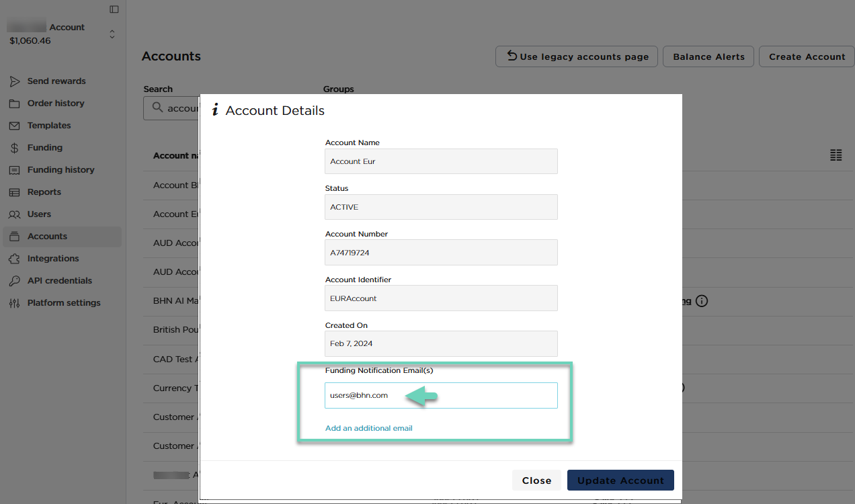Image resolution: width=855 pixels, height=504 pixels.
Task: Focus the Funding Notification Email field
Action: coord(441,395)
